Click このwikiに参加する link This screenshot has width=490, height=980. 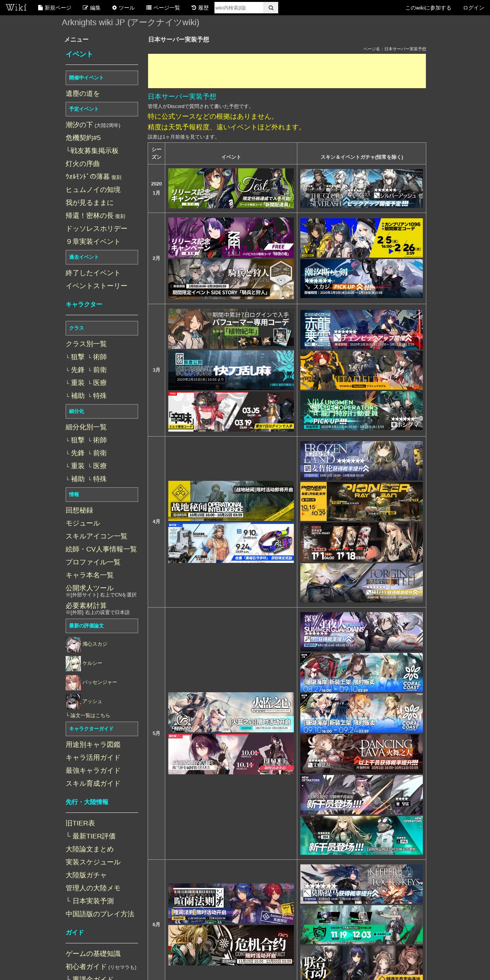tap(428, 8)
